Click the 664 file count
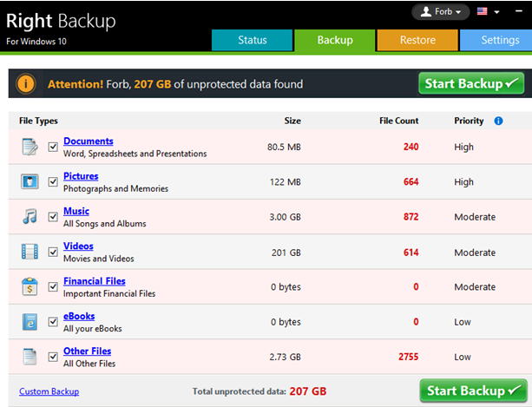The width and height of the screenshot is (532, 407). click(x=410, y=181)
